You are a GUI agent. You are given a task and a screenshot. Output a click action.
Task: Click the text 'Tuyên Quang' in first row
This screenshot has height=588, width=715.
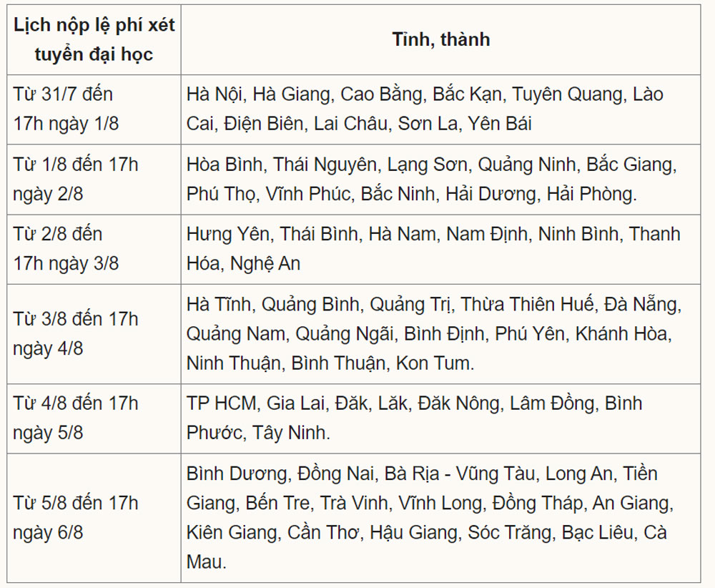pyautogui.click(x=566, y=95)
